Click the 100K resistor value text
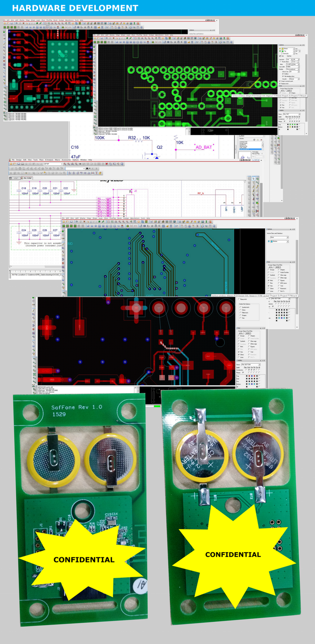Screen dimensions: 315x644 click(x=100, y=138)
